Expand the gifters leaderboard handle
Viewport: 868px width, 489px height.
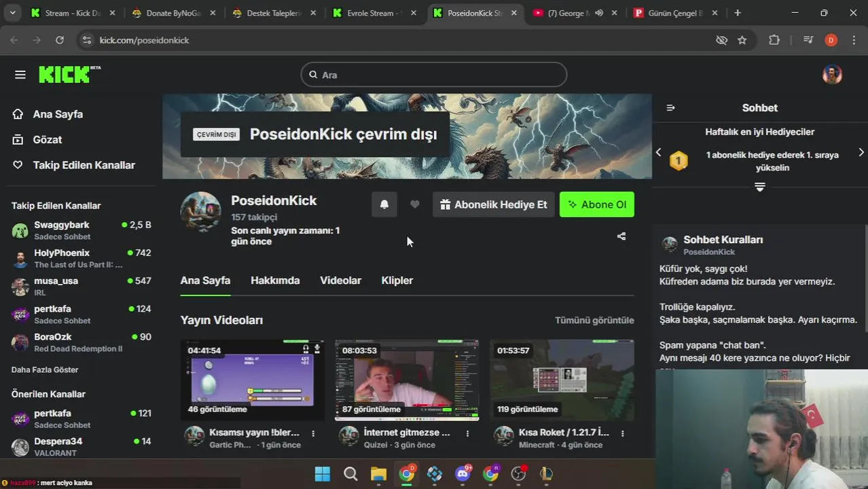[x=760, y=187]
